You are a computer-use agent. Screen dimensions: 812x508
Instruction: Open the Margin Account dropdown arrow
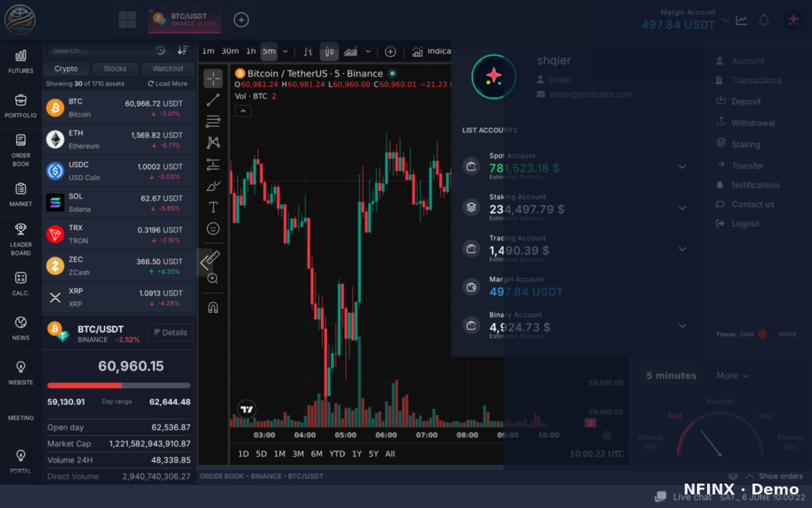(x=725, y=20)
